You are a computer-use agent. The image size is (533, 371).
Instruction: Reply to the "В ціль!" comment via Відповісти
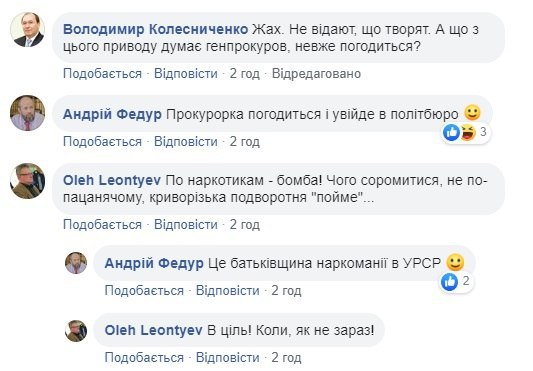pyautogui.click(x=228, y=358)
